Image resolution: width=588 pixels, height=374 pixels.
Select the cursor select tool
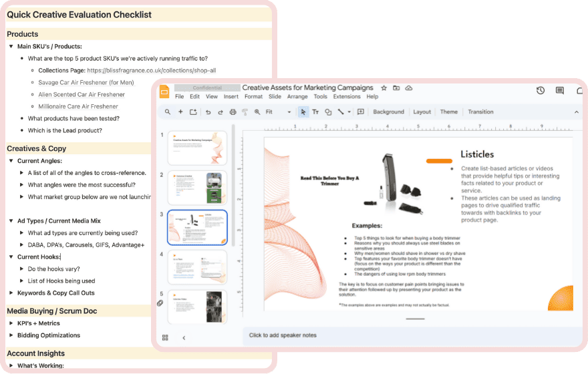[x=303, y=112]
